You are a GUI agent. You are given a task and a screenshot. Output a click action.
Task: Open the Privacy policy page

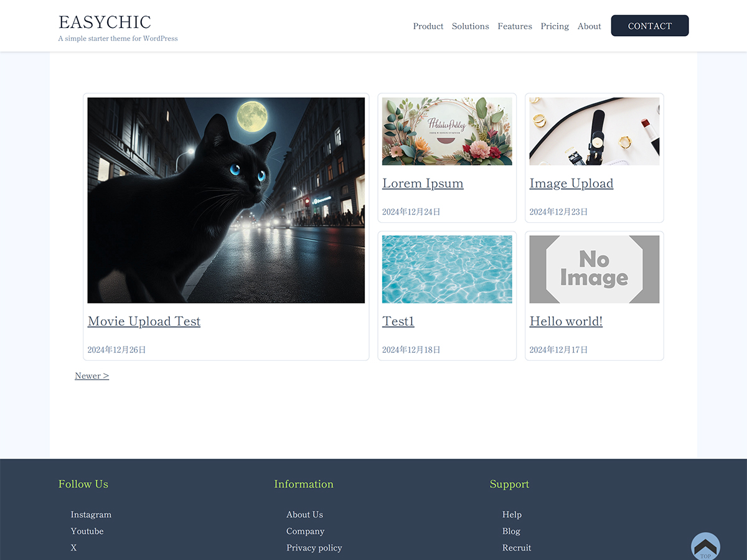[314, 548]
